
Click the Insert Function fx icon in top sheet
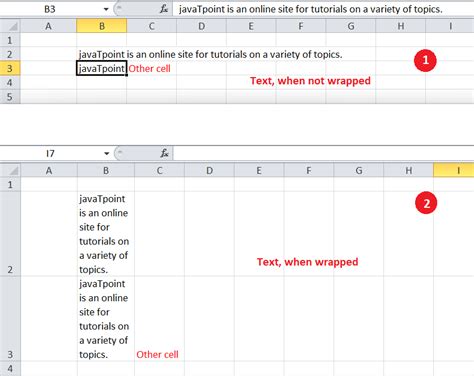click(164, 9)
